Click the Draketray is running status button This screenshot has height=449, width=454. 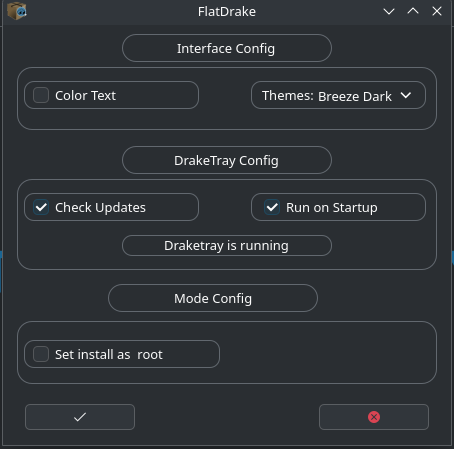point(227,246)
